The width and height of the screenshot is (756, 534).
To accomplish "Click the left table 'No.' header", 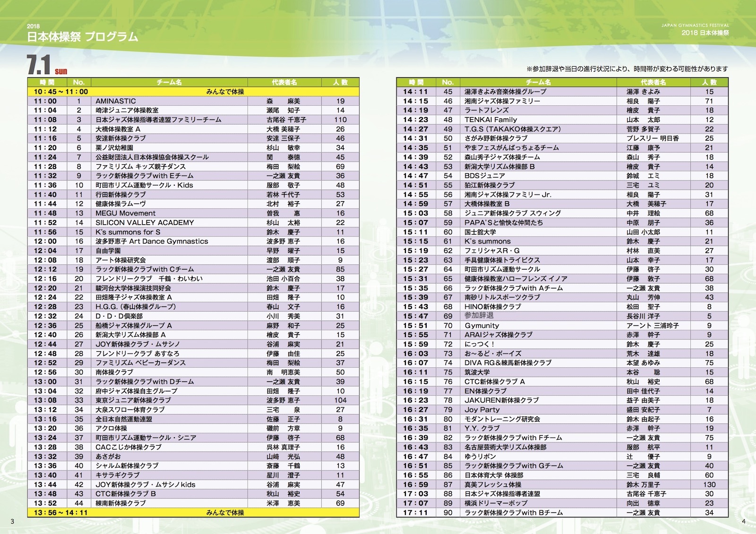I will 79,82.
